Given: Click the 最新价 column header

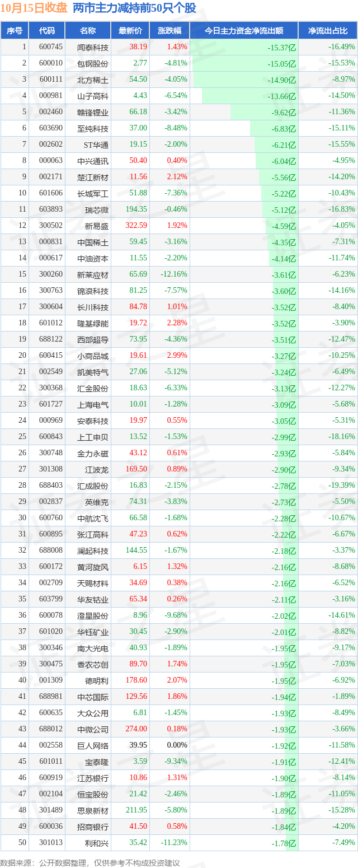Looking at the screenshot, I should (x=130, y=31).
